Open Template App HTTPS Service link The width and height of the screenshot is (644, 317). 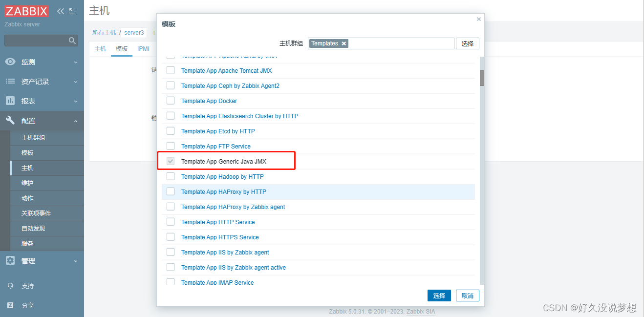point(220,237)
